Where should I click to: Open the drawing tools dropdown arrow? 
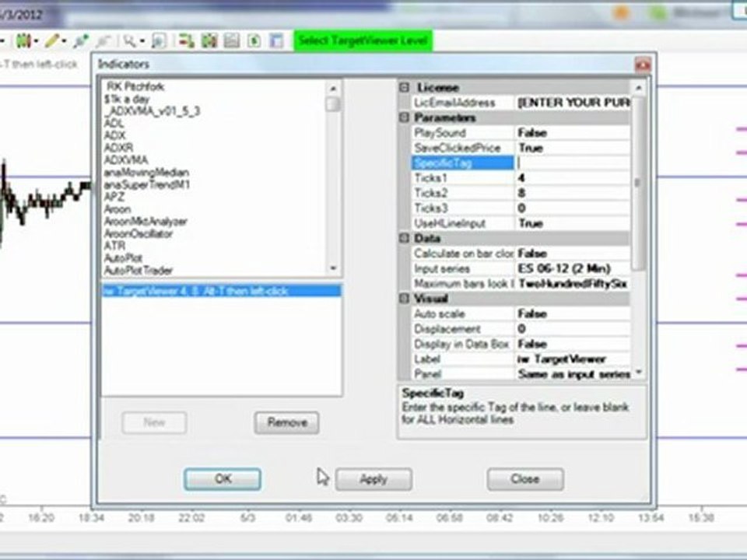65,42
